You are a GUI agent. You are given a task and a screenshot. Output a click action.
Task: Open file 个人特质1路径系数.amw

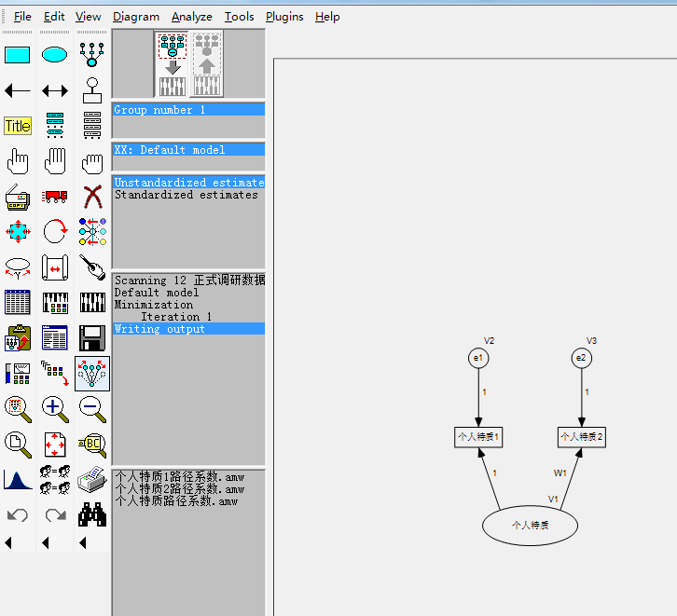click(x=180, y=476)
